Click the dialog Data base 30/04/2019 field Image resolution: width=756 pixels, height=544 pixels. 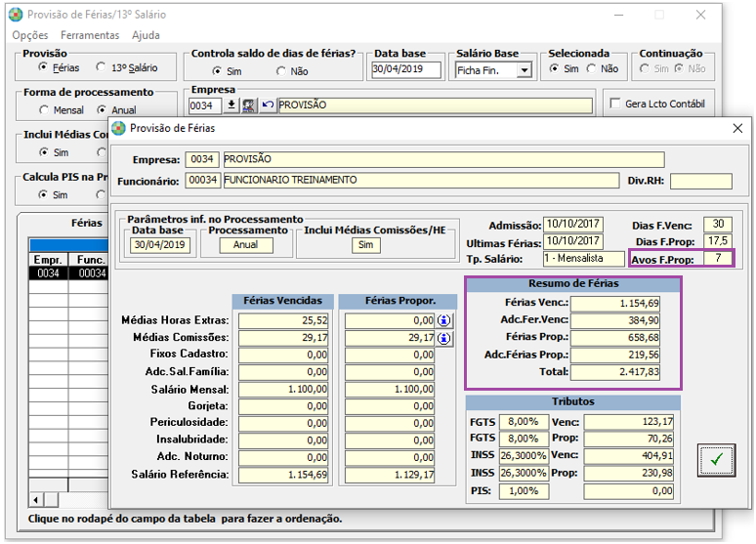159,245
